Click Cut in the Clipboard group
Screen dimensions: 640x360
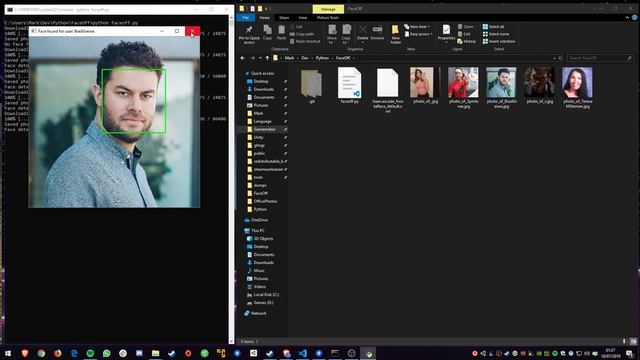[x=296, y=27]
